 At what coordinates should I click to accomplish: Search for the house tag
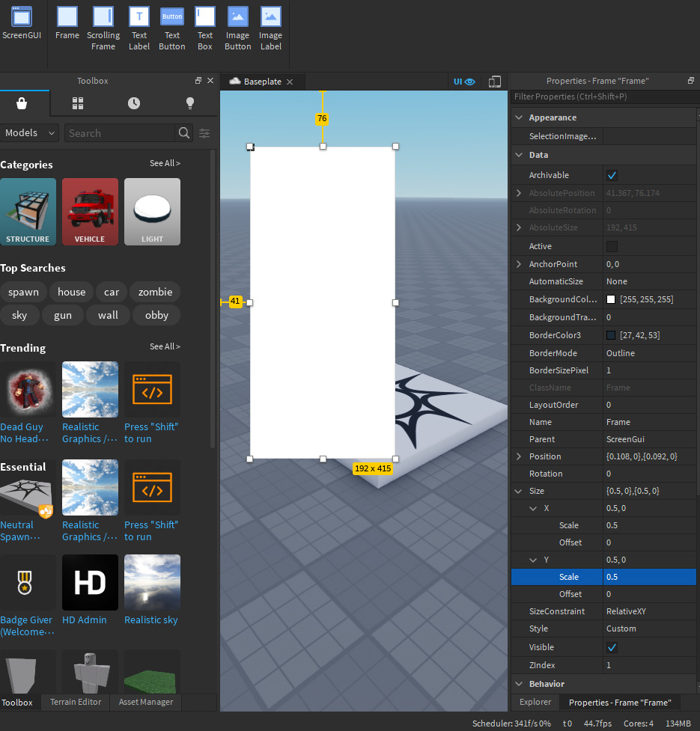71,293
